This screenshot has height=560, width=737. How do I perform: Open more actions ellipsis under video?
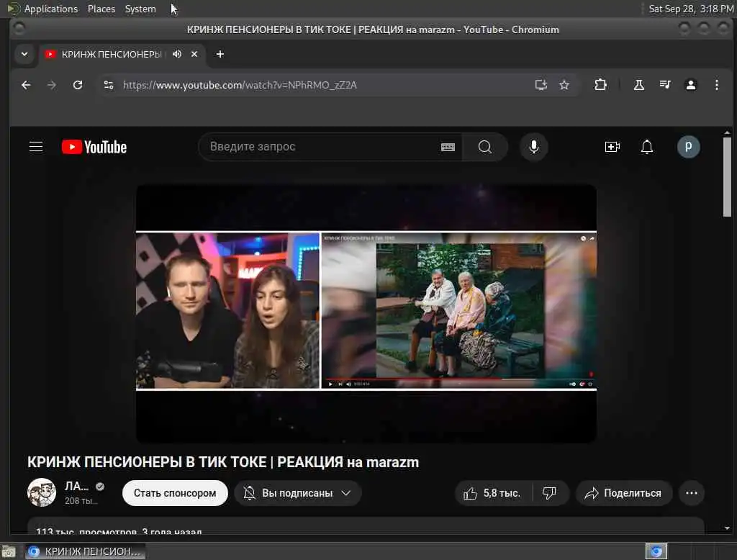[x=692, y=493]
